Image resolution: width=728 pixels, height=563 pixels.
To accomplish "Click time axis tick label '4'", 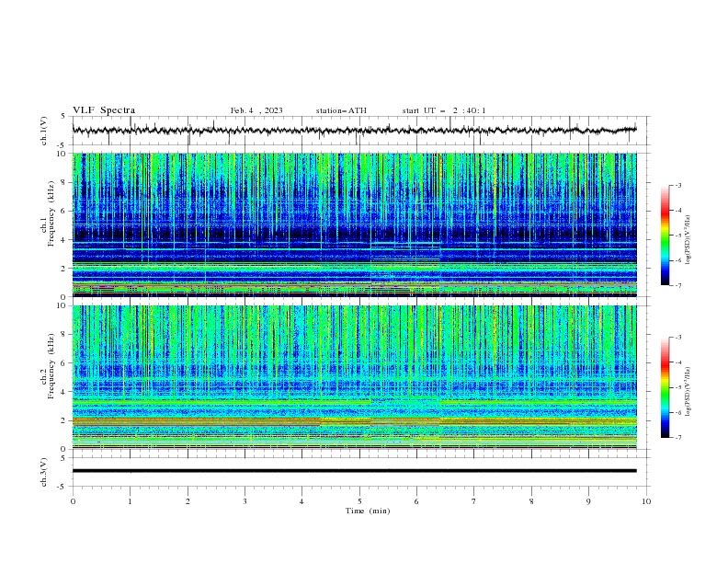I will click(x=302, y=501).
